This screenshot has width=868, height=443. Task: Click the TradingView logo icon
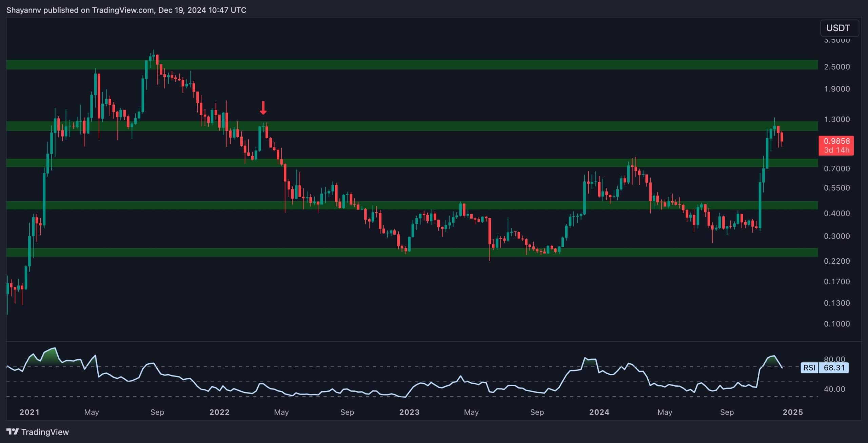(x=13, y=431)
